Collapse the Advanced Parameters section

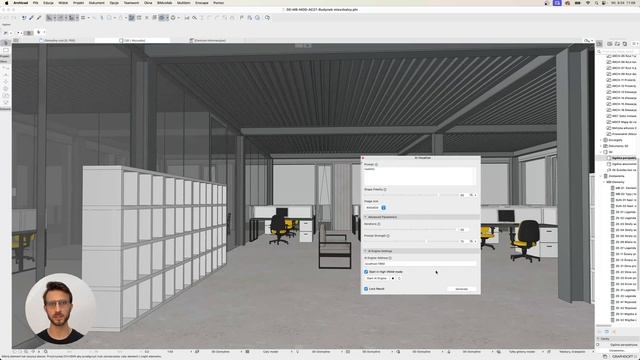point(366,217)
